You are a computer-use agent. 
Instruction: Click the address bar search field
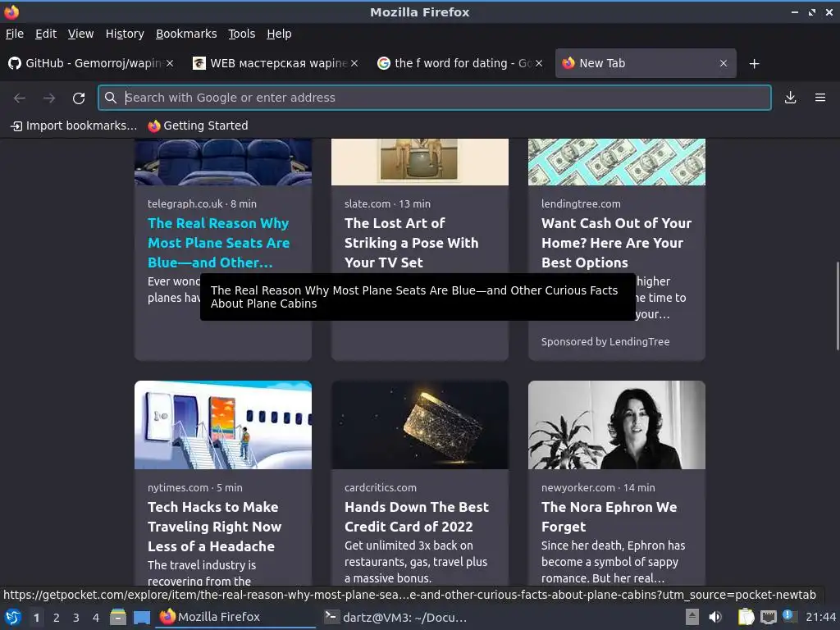pos(435,98)
